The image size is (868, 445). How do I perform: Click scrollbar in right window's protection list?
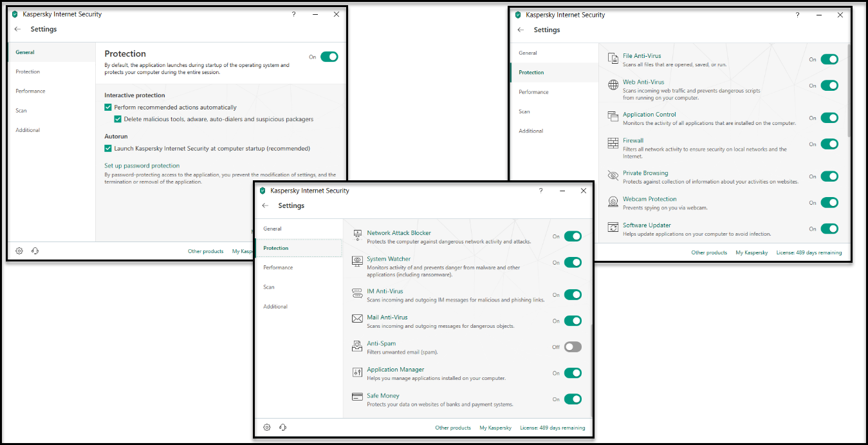(x=849, y=90)
